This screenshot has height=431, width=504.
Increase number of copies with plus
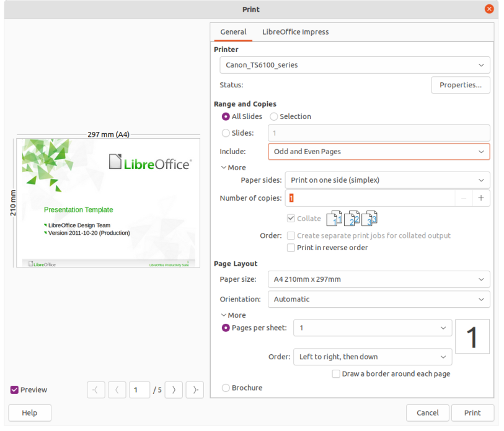click(x=481, y=198)
